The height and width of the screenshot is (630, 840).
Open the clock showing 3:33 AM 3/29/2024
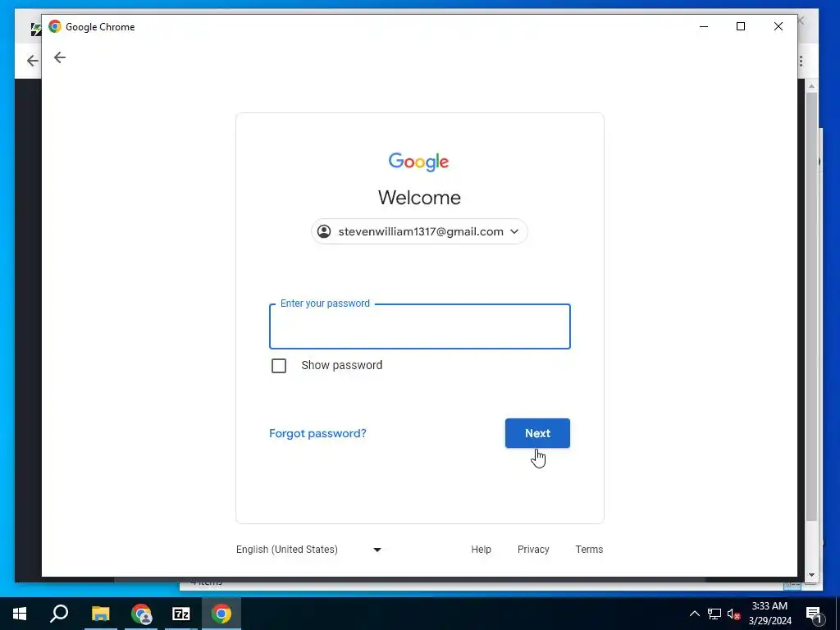(769, 614)
